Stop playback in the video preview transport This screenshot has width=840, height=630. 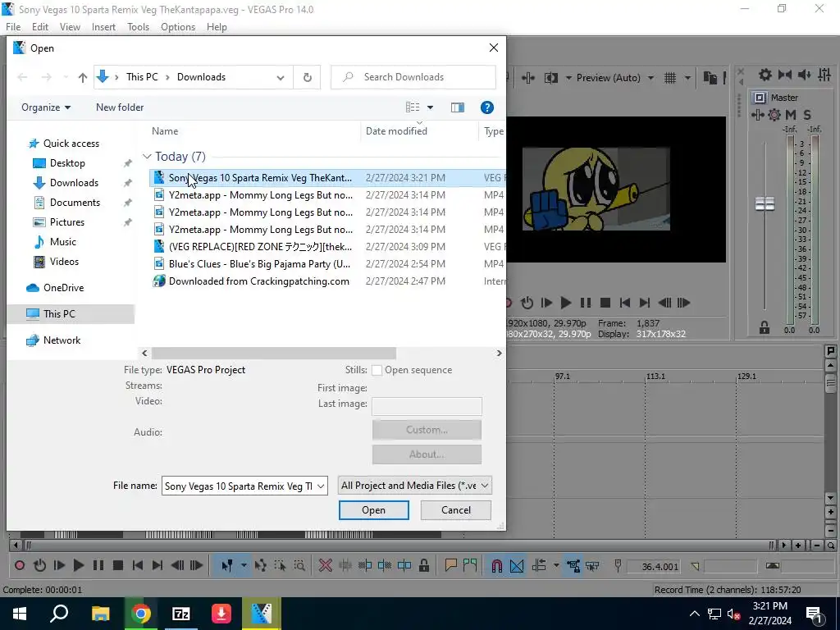pyautogui.click(x=605, y=303)
